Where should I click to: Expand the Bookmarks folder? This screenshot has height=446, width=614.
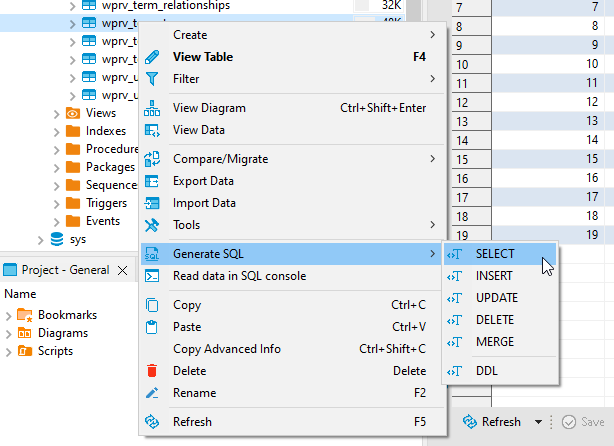coord(9,315)
